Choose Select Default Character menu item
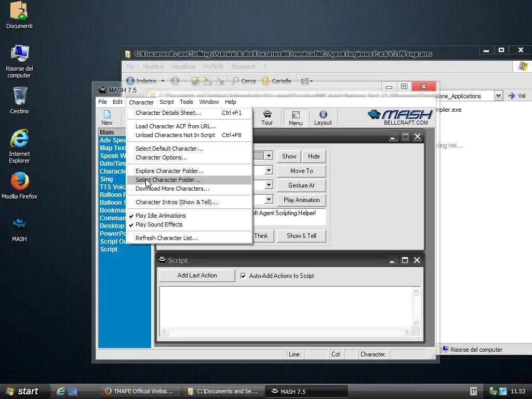Viewport: 532px width, 399px height. pyautogui.click(x=190, y=148)
